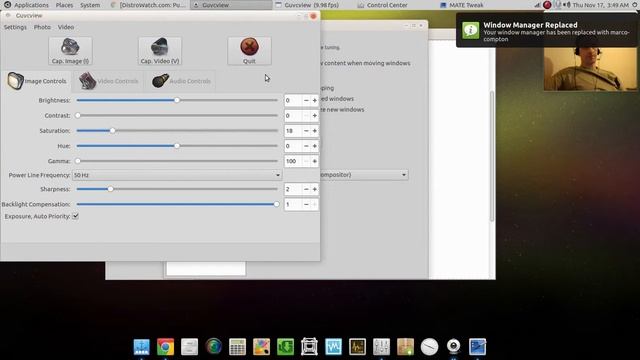This screenshot has height=360, width=640.
Task: Click the Brightness slider handle
Action: pos(177,100)
